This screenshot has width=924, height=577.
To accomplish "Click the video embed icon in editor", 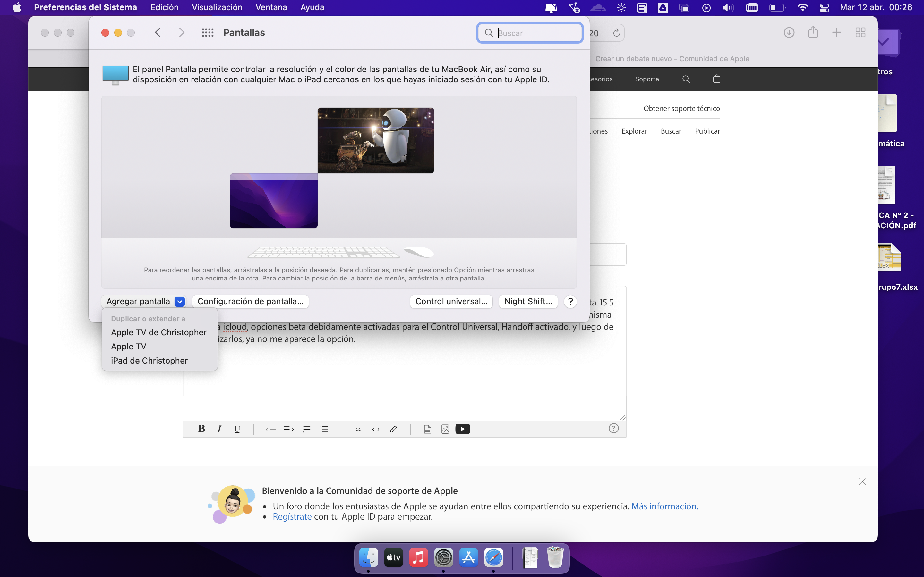I will click(462, 429).
